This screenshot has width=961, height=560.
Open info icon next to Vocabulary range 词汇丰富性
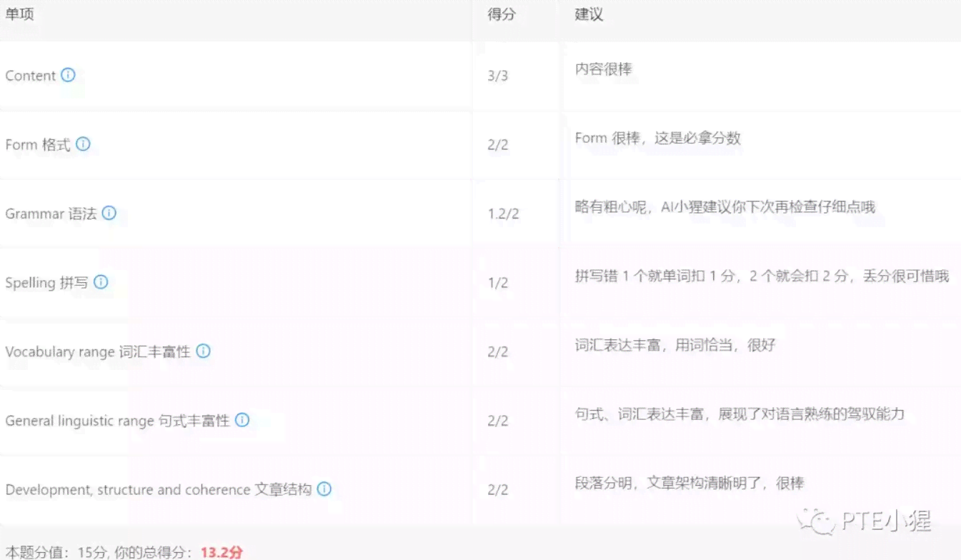pos(203,351)
